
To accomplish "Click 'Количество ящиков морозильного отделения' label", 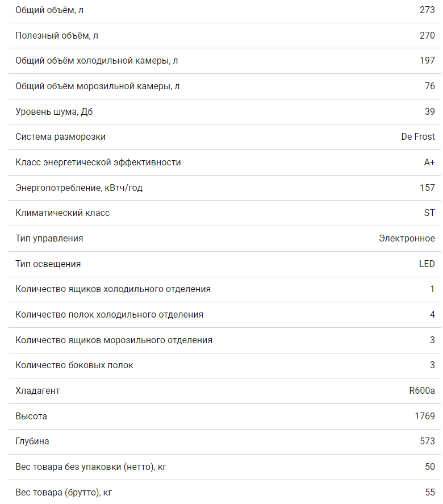I will [114, 340].
